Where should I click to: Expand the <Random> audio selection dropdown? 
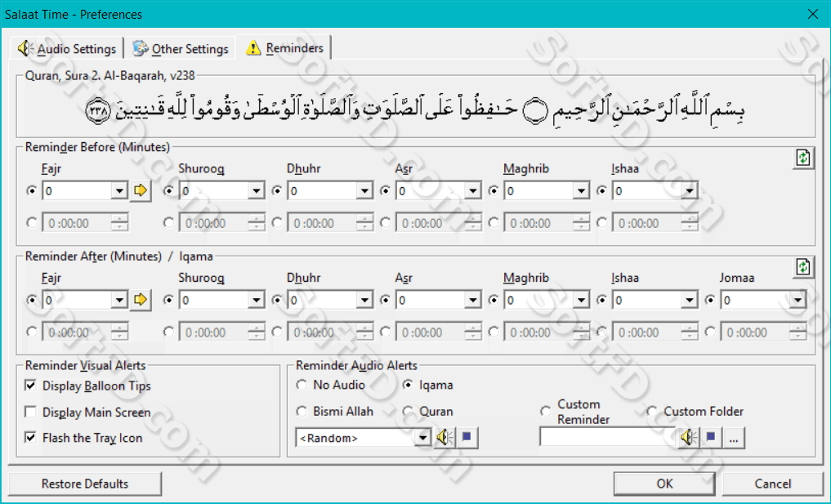point(423,438)
